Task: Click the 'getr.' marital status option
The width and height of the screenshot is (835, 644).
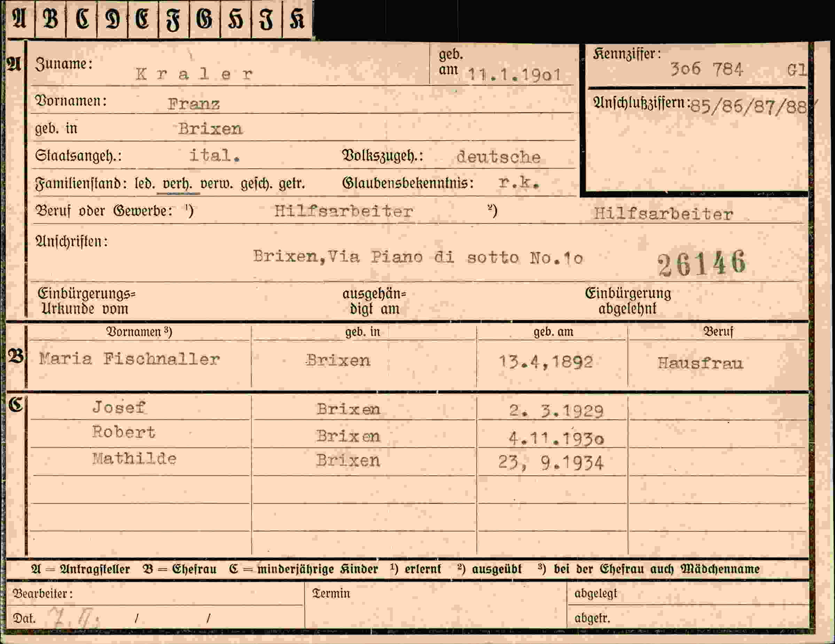Action: point(292,184)
